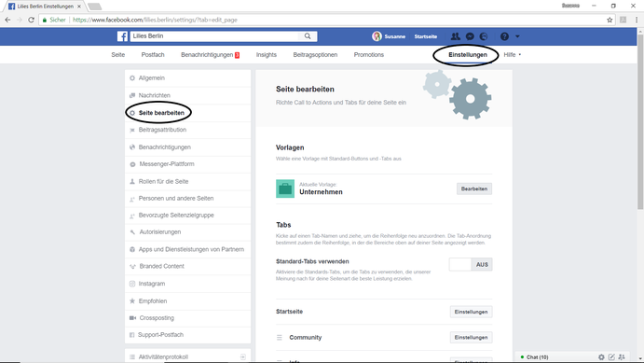The height and width of the screenshot is (363, 644).
Task: Go back in browser
Action: click(7, 20)
